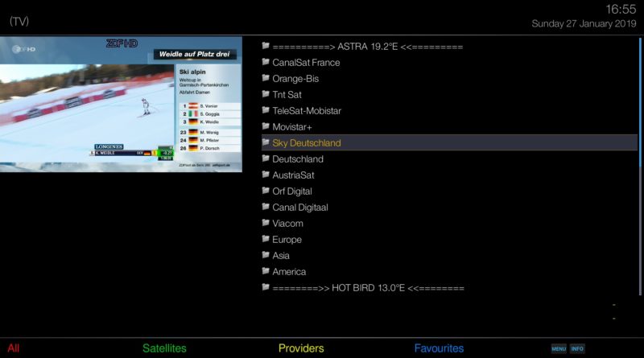
Task: Click folder icon beside CanalSat France
Action: point(266,62)
